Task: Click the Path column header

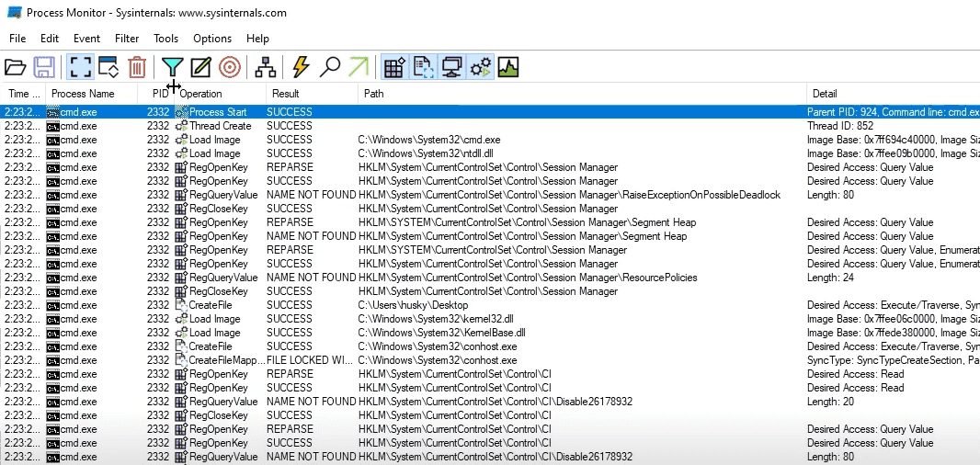Action: click(x=581, y=94)
